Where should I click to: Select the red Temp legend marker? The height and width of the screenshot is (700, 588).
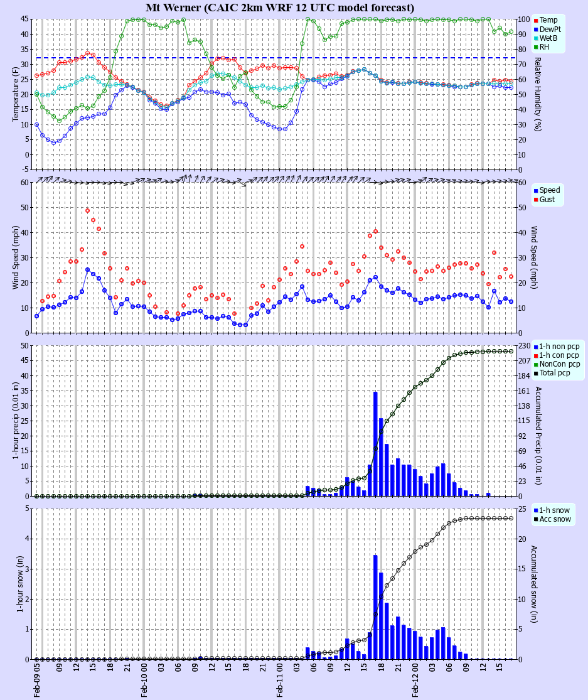535,19
